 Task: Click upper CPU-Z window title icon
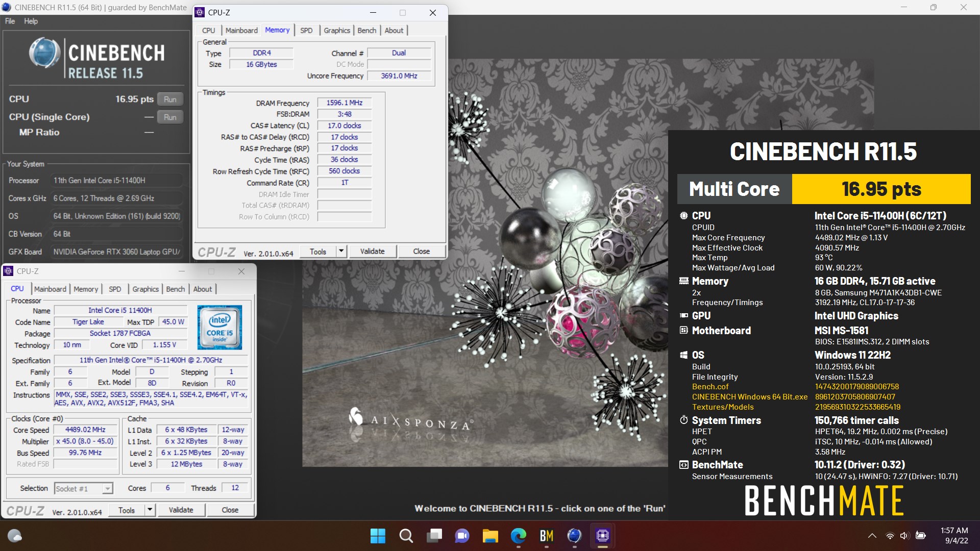[200, 12]
